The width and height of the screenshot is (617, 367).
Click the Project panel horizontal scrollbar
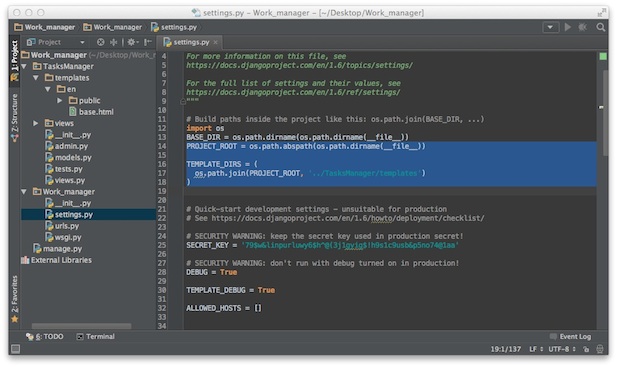click(81, 326)
